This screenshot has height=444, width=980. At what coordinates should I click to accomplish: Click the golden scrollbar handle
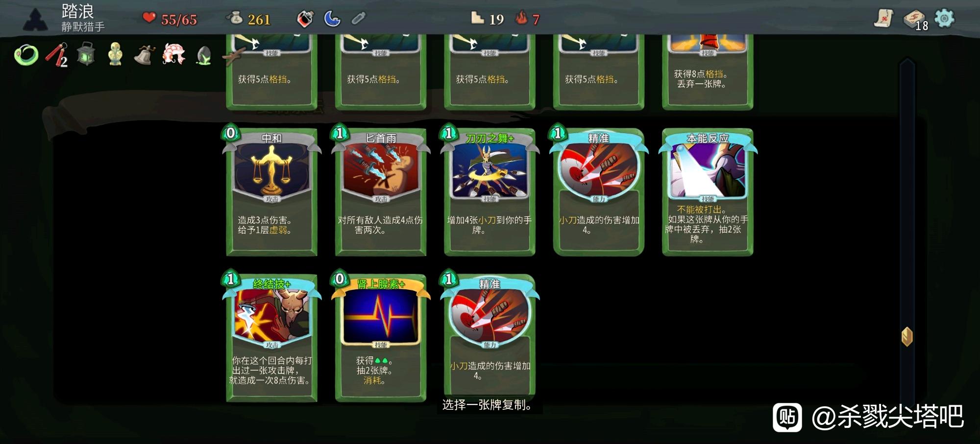tap(907, 336)
